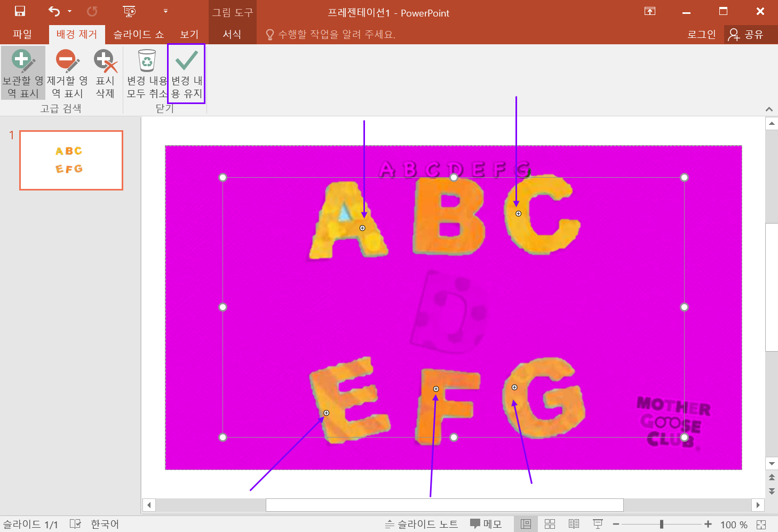This screenshot has height=532, width=778.
Task: Click spell check icon in status bar
Action: click(75, 524)
